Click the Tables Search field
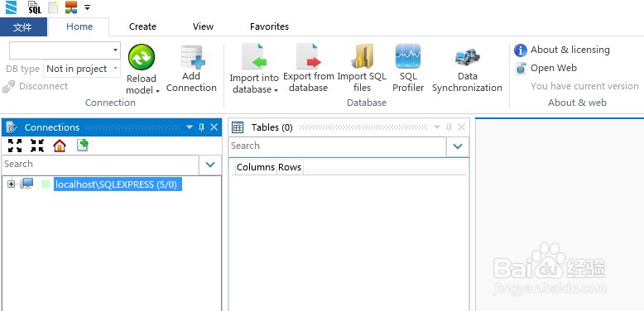The width and height of the screenshot is (644, 311). 337,146
